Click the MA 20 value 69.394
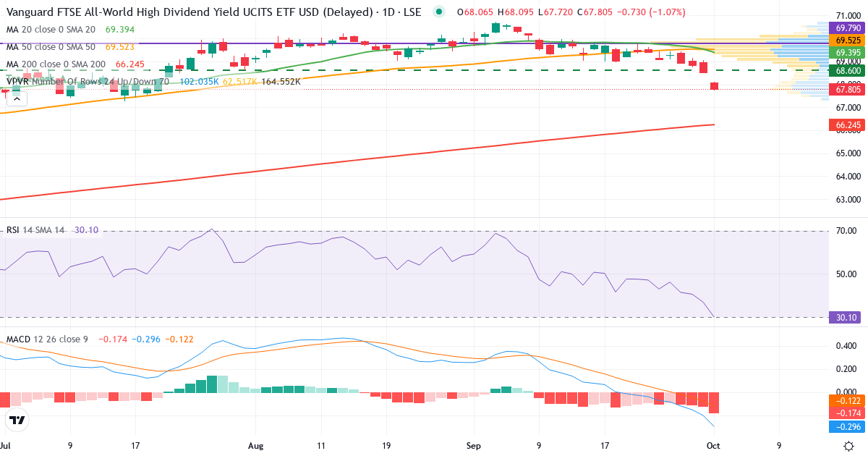868x456 pixels. pos(121,29)
